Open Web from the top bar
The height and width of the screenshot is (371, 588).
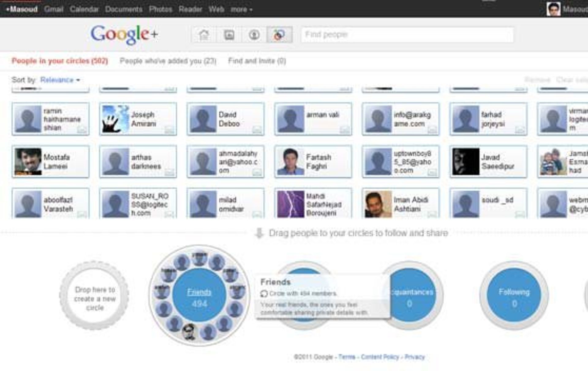[x=216, y=9]
